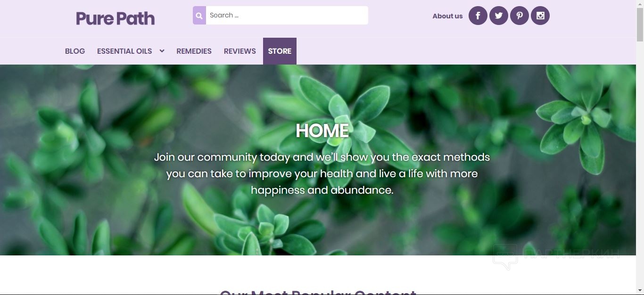
Task: Open the About us link
Action: coord(447,16)
